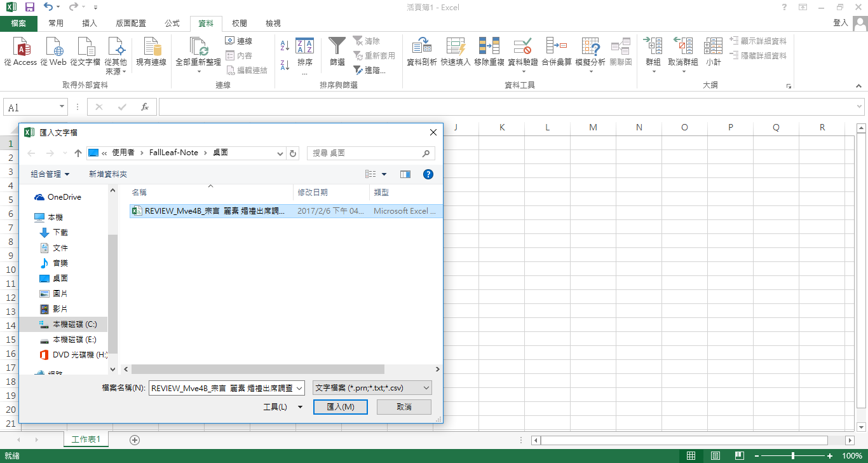Image resolution: width=868 pixels, height=463 pixels.
Task: Click the 匯入(M) import button
Action: [341, 407]
